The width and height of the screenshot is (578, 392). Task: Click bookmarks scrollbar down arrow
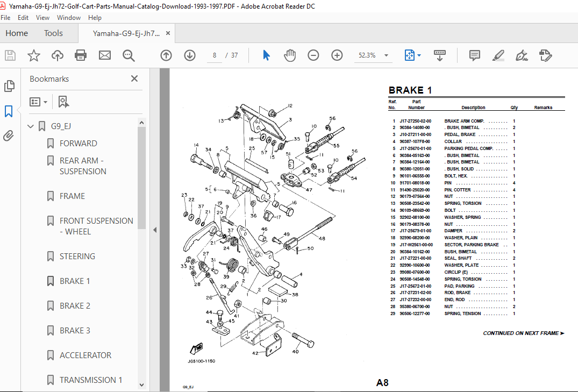[141, 384]
